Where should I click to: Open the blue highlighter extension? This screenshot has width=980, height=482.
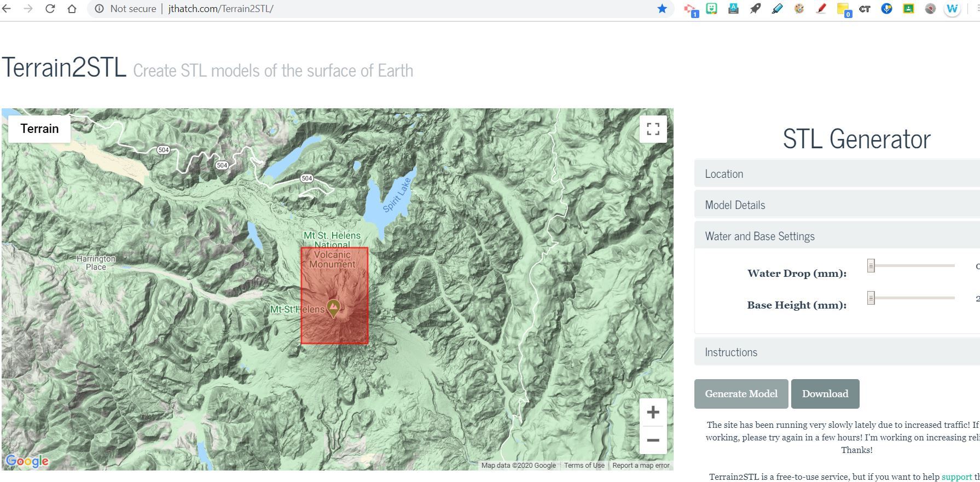pyautogui.click(x=777, y=9)
